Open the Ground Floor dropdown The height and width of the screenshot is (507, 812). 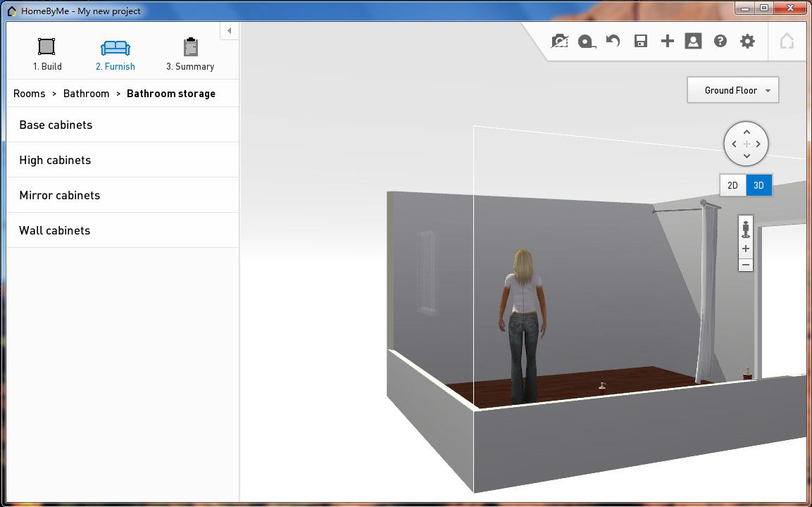point(732,90)
